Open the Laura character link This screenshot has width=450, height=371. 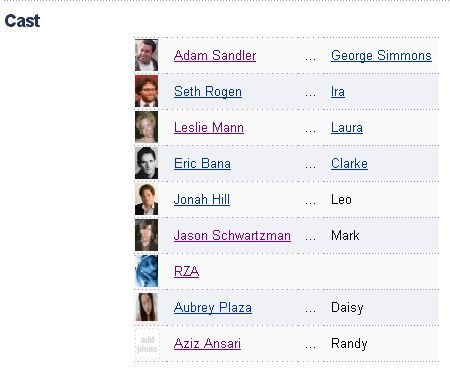point(347,127)
